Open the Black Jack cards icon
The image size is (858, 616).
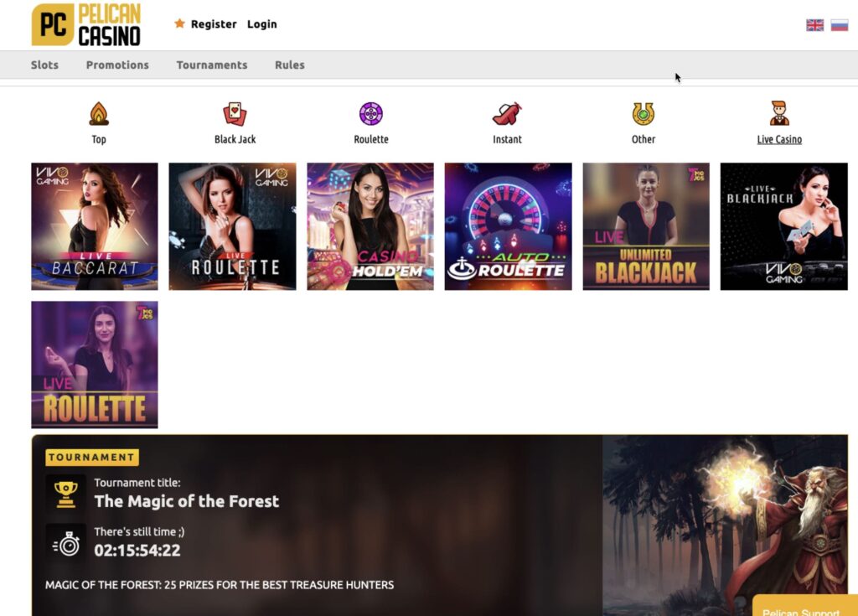235,113
